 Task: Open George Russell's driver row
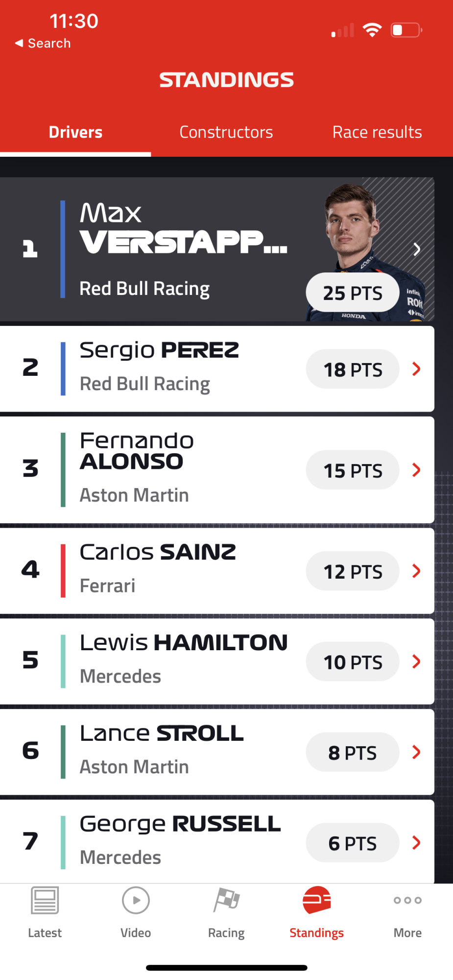(217, 841)
